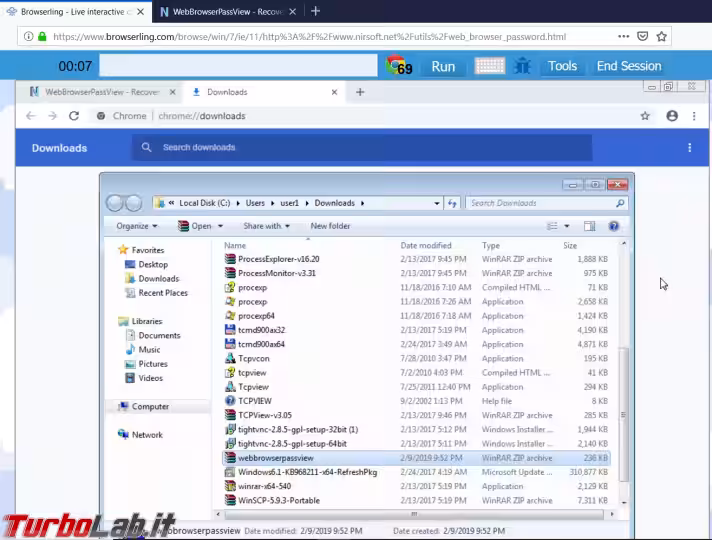
Task: Click the Browserling bug report icon
Action: pos(523,66)
